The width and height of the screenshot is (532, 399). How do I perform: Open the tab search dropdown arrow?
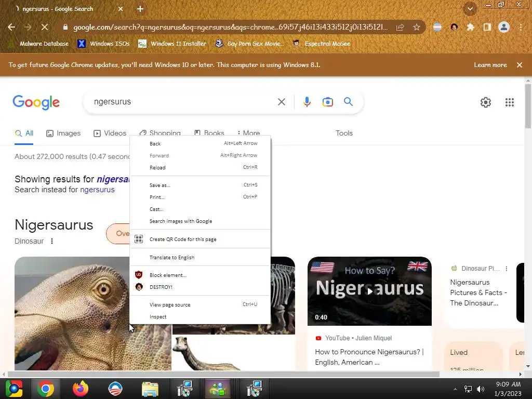470,9
